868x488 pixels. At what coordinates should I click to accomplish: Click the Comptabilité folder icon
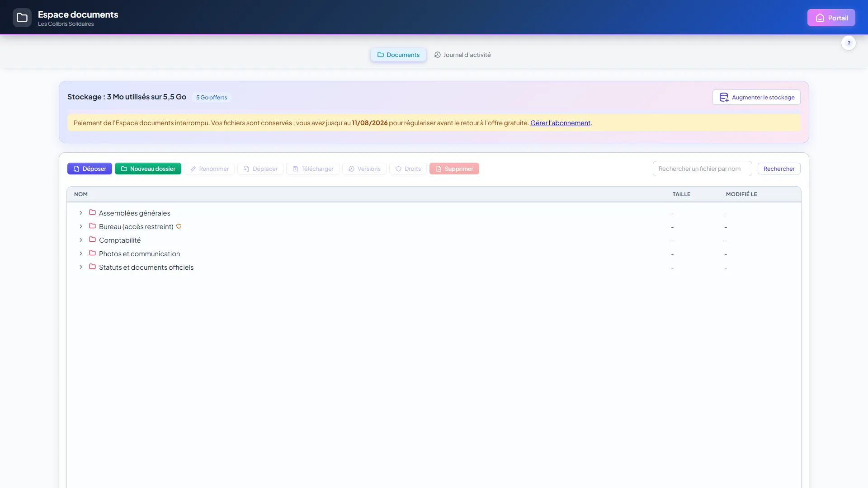click(x=92, y=239)
